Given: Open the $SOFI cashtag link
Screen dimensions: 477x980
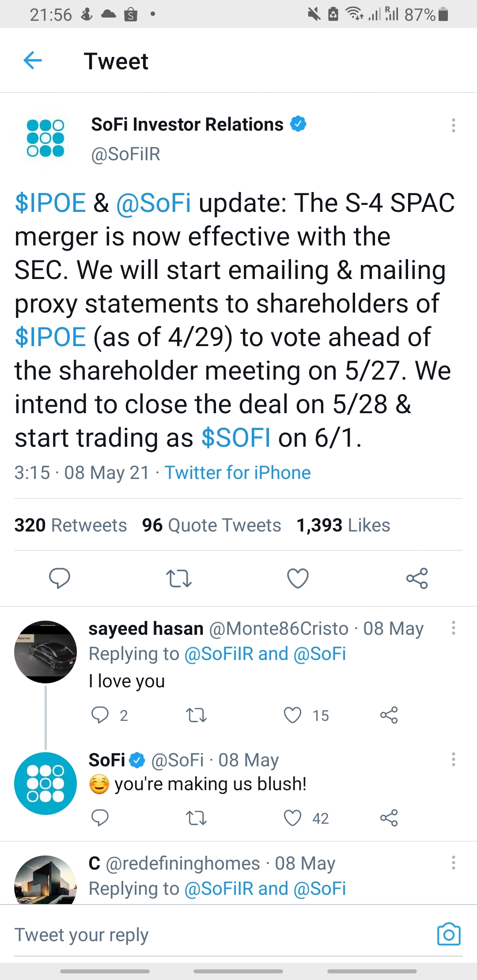Looking at the screenshot, I should coord(236,438).
